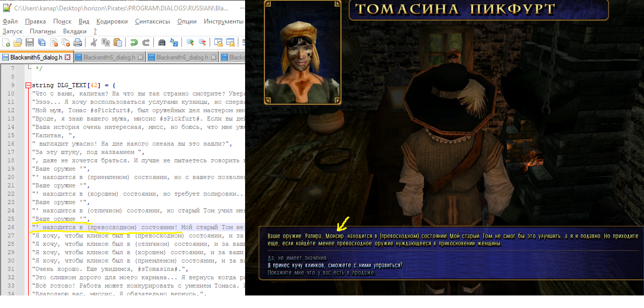Open the Опции menu
The width and height of the screenshot is (644, 308).
187,21
